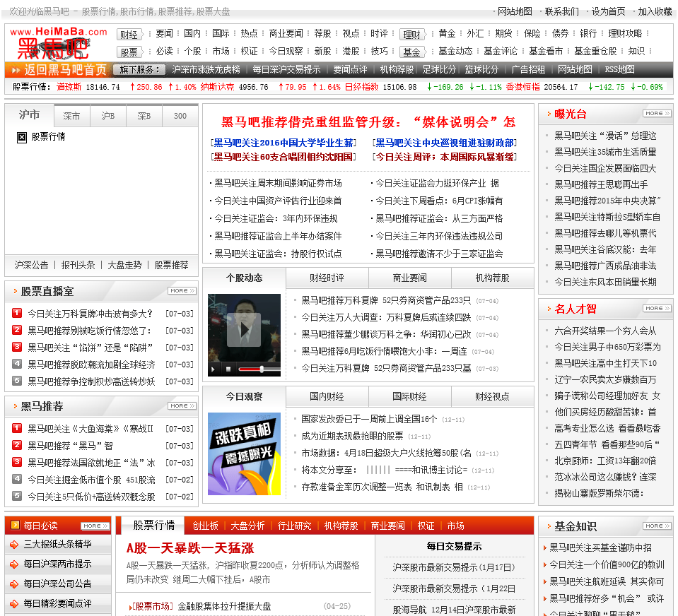
Task: Click the 理财 nav category button
Action: [x=412, y=34]
